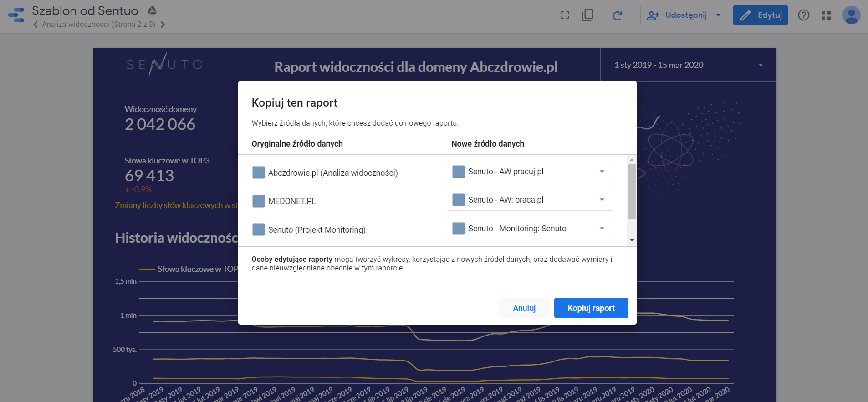
Task: Click Udostępnij share button
Action: 677,15
